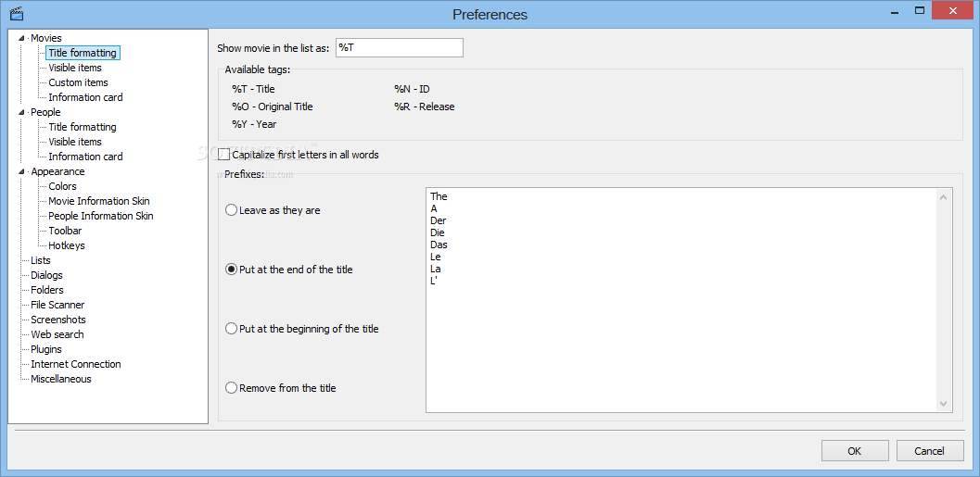Select 'Leave as they are' prefix option

(231, 210)
